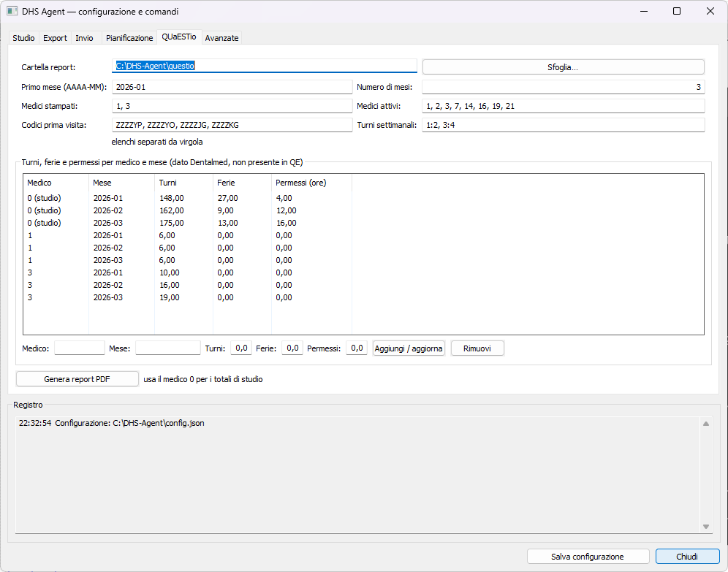Click the Turni value field below table
Image resolution: width=728 pixels, height=572 pixels.
[x=241, y=348]
